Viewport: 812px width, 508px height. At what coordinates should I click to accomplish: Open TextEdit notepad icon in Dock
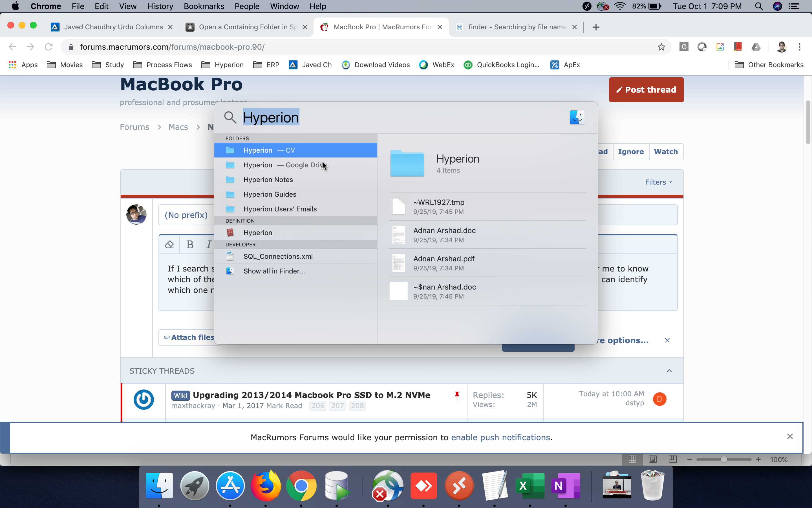(495, 485)
